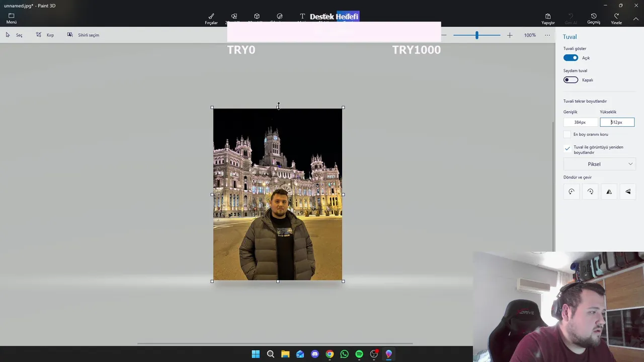
Task: Uncheck Tuval ile görüntüyü yeniden boyutlandır
Action: pyautogui.click(x=567, y=148)
